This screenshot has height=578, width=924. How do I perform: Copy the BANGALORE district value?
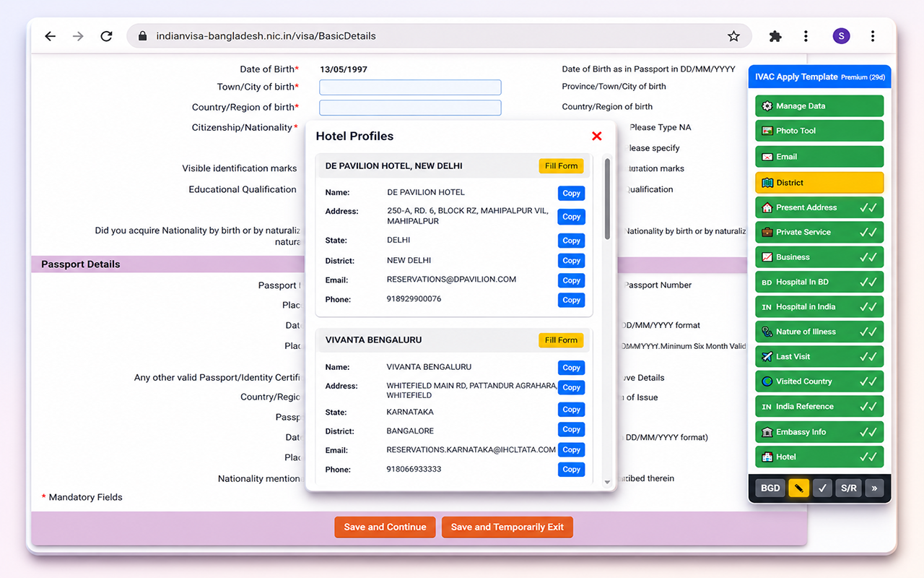[x=571, y=430]
